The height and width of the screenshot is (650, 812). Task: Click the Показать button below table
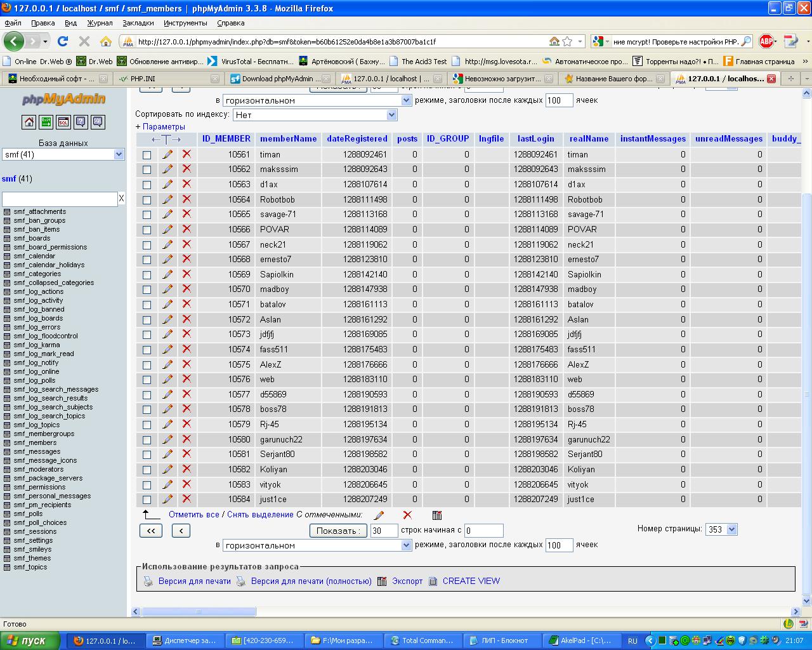tap(338, 531)
